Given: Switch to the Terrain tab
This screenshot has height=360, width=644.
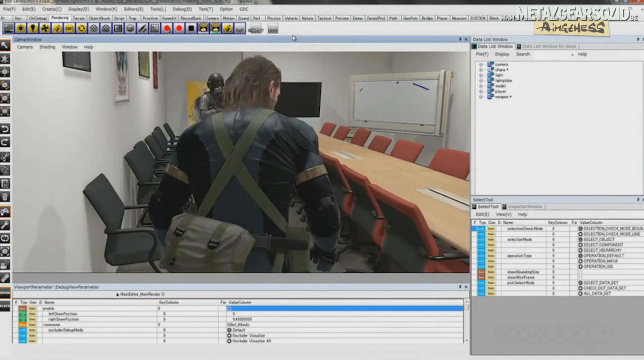Looking at the screenshot, I should coord(79,18).
